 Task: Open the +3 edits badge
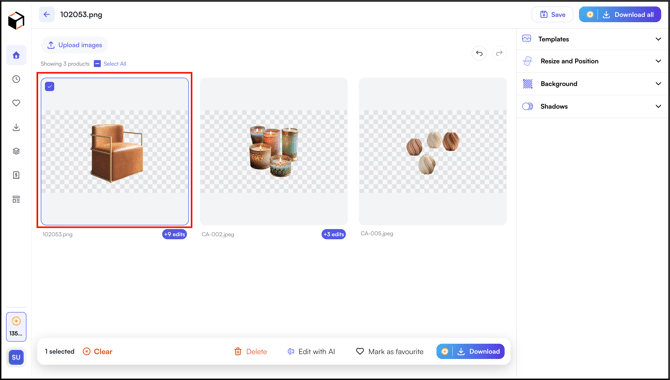[x=334, y=234]
